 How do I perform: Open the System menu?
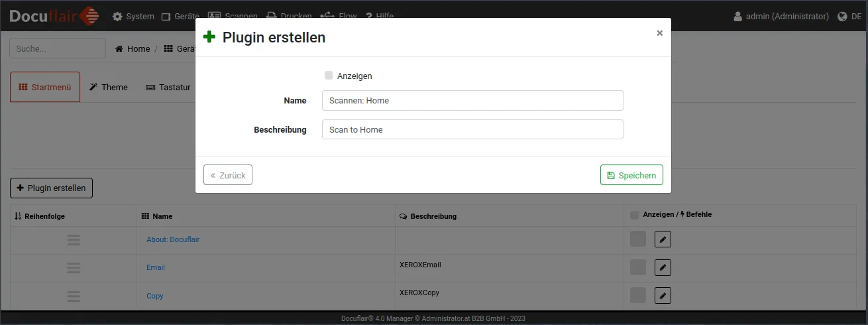(x=133, y=17)
